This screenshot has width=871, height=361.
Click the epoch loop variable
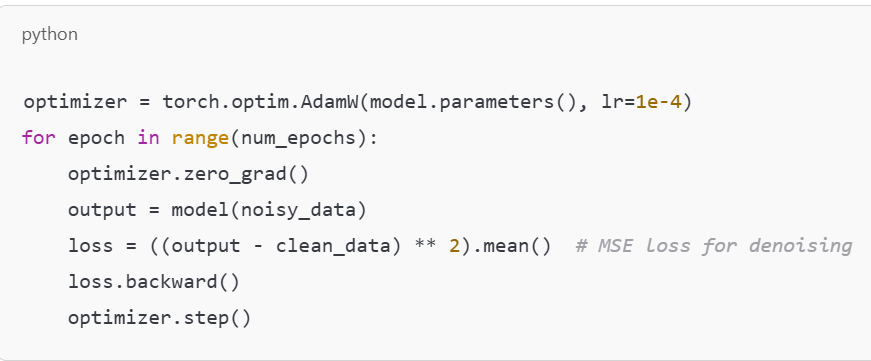pyautogui.click(x=97, y=138)
